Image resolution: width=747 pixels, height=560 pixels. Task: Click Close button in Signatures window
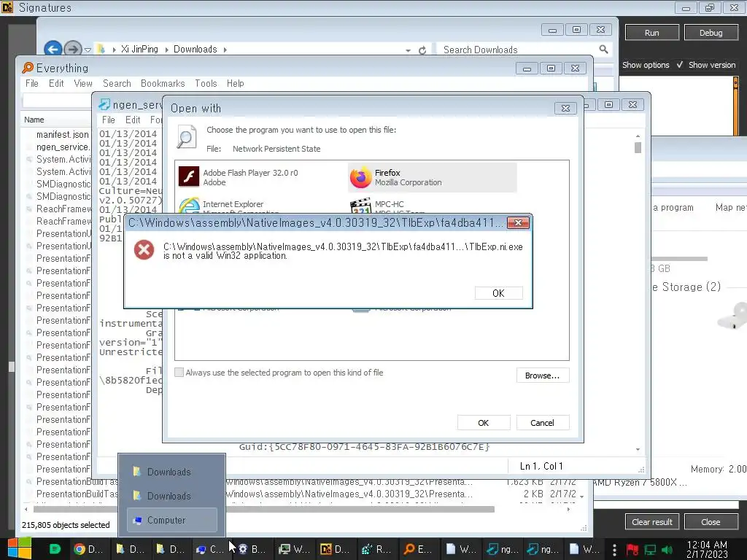tap(711, 522)
